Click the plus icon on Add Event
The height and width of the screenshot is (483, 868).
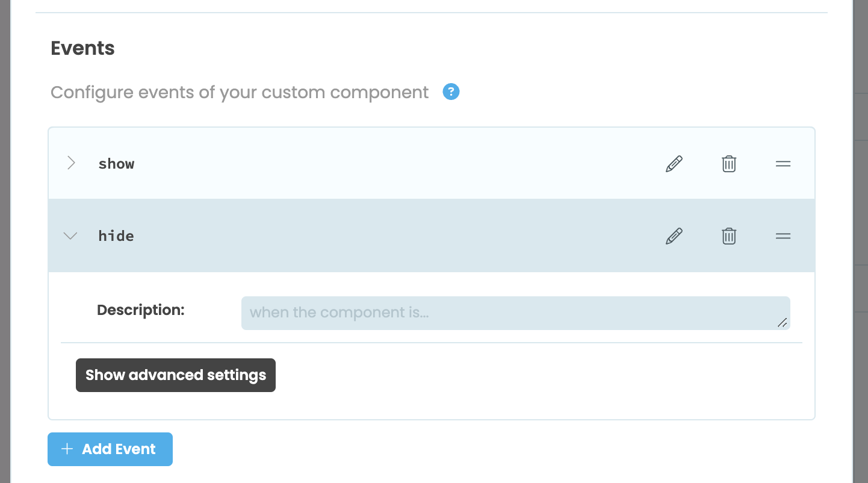point(67,449)
